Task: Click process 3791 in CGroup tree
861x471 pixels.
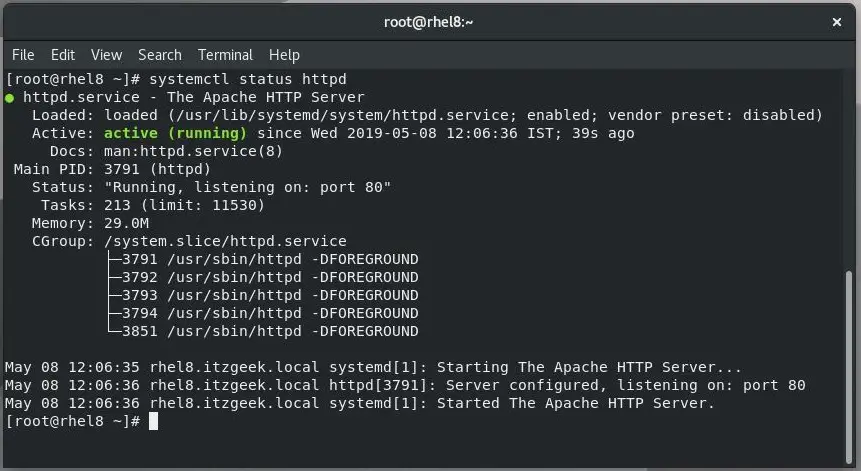Action: (x=270, y=259)
